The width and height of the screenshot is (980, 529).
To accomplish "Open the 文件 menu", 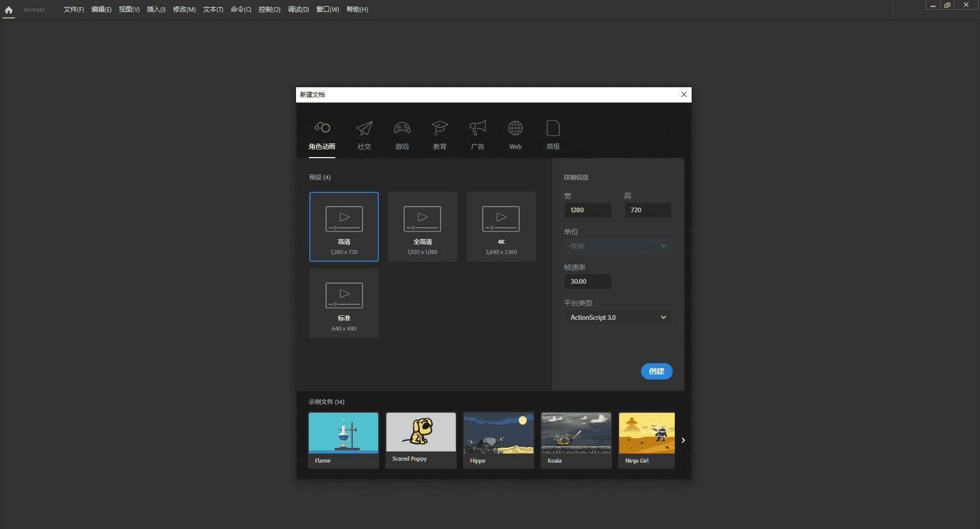I will [x=73, y=9].
